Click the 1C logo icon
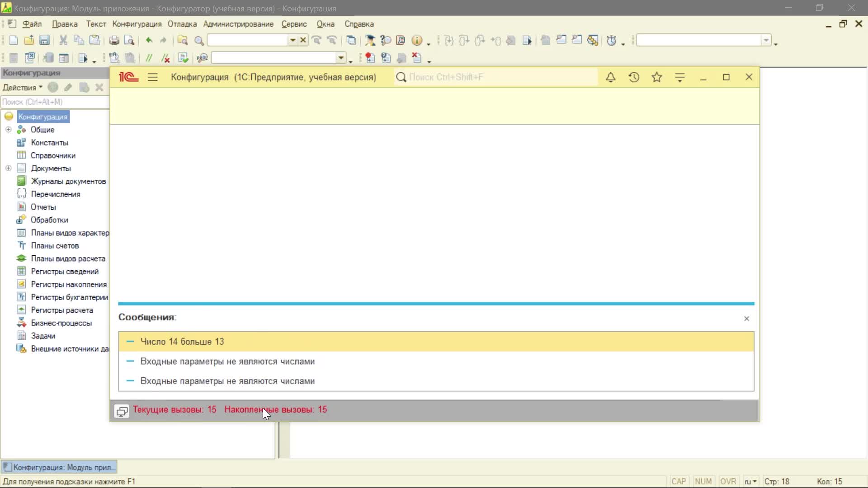The height and width of the screenshot is (488, 868). tap(128, 77)
